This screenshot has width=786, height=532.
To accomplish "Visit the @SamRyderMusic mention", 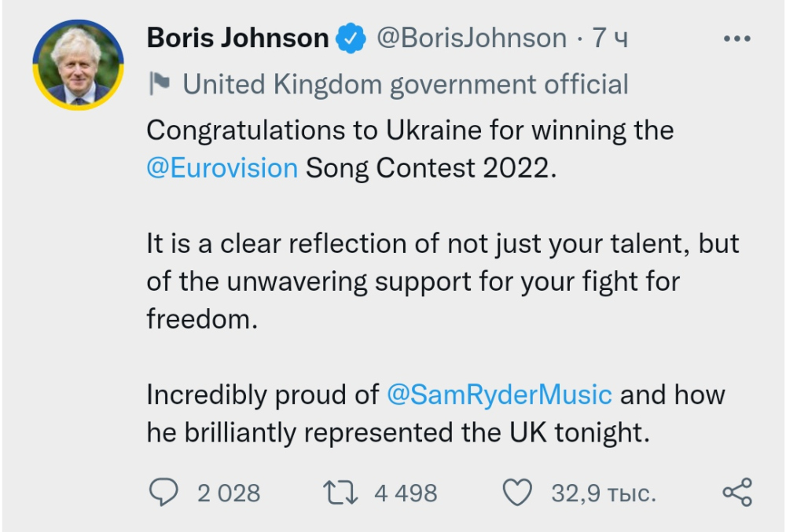I will click(499, 394).
